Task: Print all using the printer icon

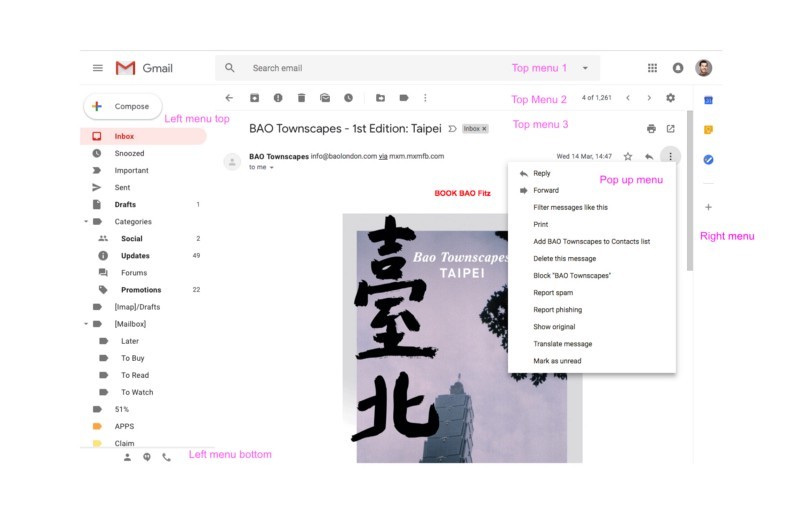Action: (x=651, y=129)
